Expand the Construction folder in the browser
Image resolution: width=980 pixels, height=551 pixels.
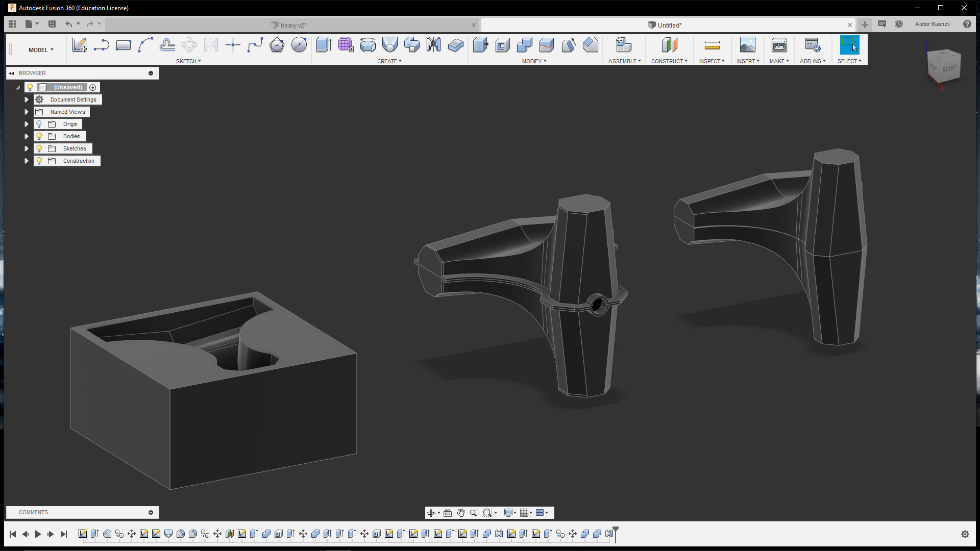27,161
